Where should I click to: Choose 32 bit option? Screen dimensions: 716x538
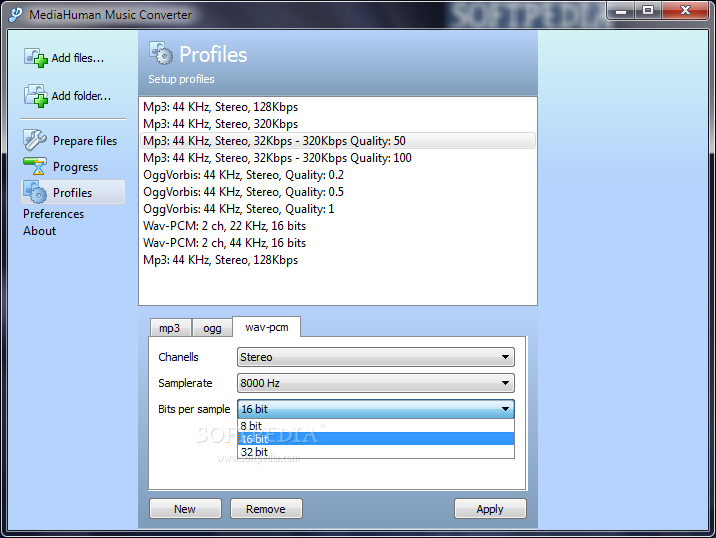[376, 452]
